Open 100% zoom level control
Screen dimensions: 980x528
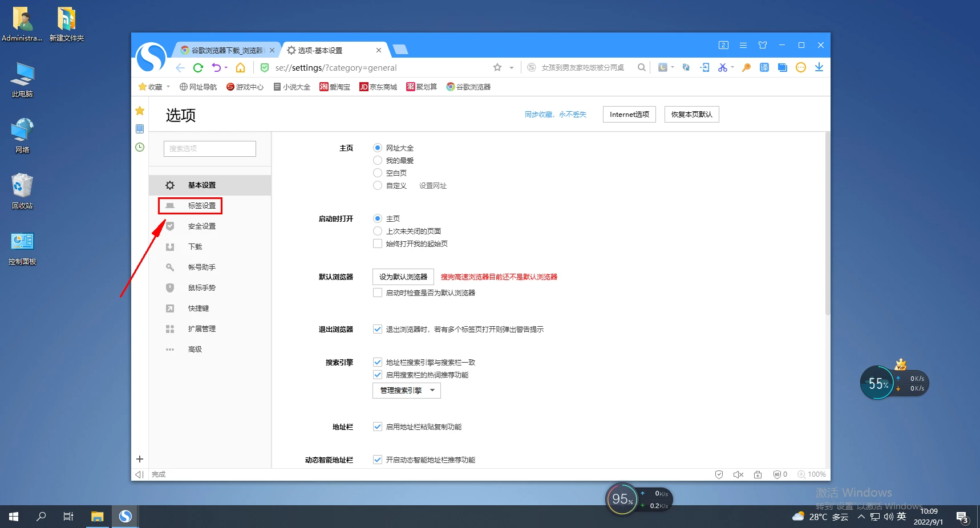click(x=812, y=474)
